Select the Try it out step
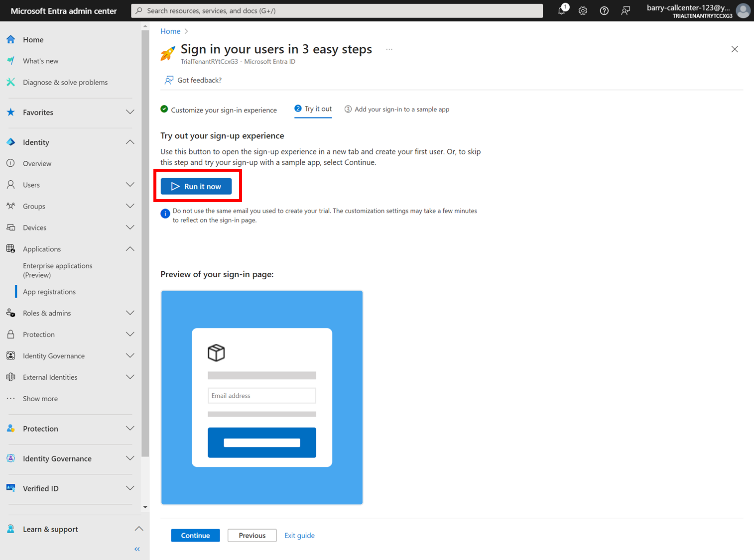The image size is (754, 560). pyautogui.click(x=313, y=109)
